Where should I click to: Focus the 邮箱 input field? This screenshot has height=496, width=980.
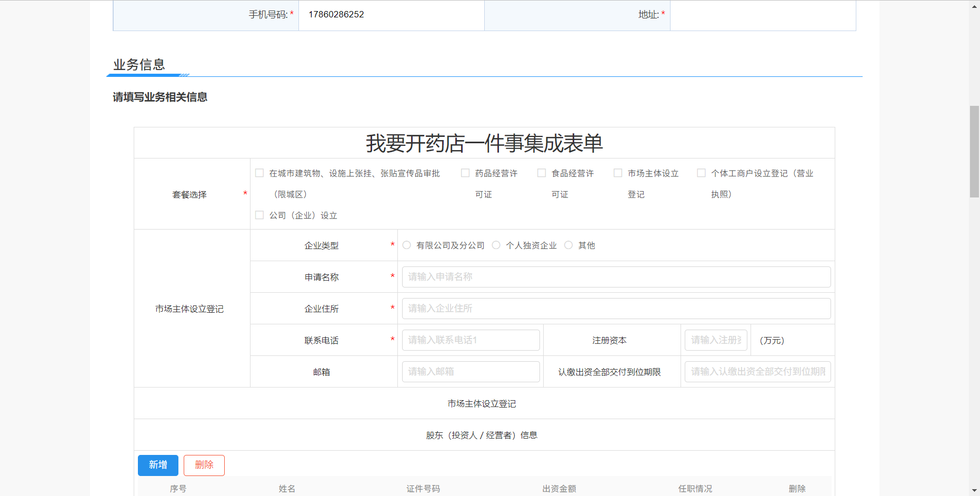[471, 372]
